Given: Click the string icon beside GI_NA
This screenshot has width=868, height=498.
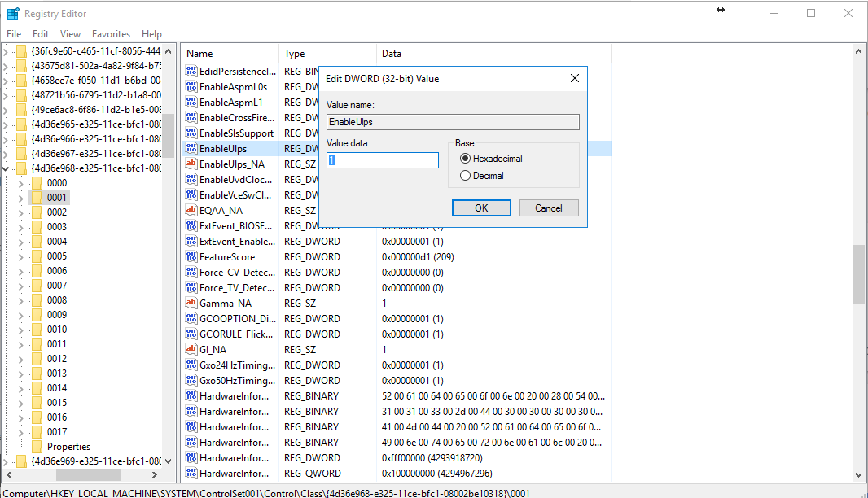Looking at the screenshot, I should pyautogui.click(x=191, y=350).
